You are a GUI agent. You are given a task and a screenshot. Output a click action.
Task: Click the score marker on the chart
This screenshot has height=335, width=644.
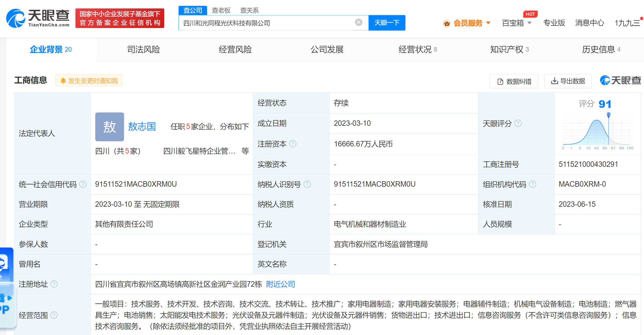[608, 115]
